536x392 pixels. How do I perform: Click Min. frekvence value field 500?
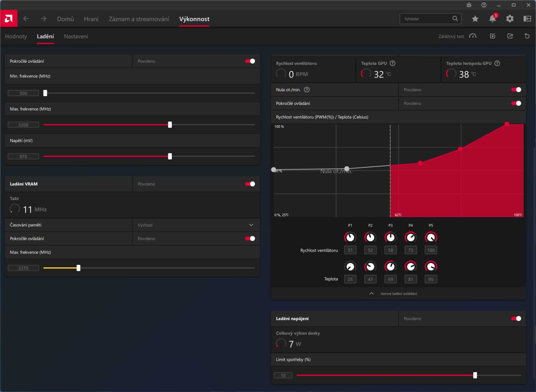point(23,93)
